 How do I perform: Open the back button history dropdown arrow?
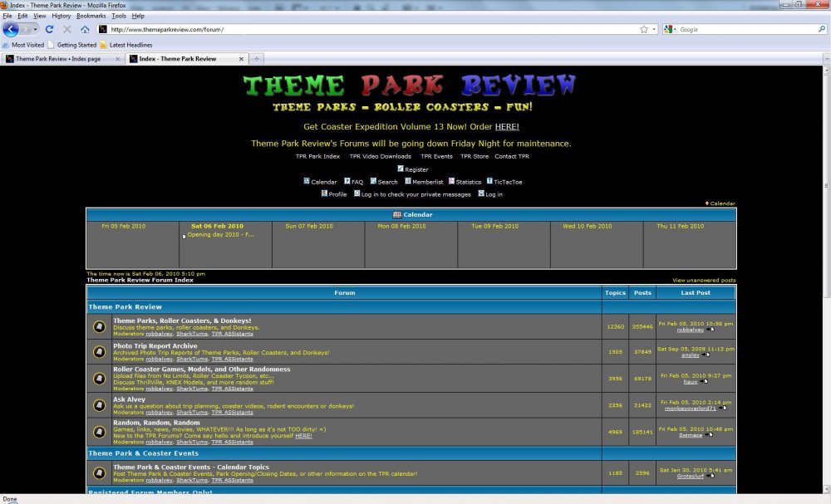coord(35,27)
